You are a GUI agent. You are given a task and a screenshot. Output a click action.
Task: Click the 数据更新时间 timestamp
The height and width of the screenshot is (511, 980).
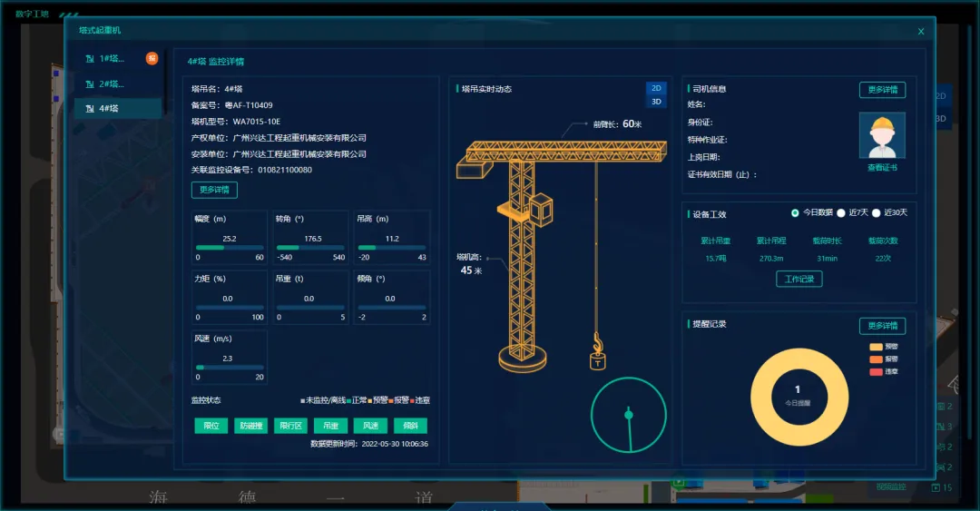click(x=369, y=444)
